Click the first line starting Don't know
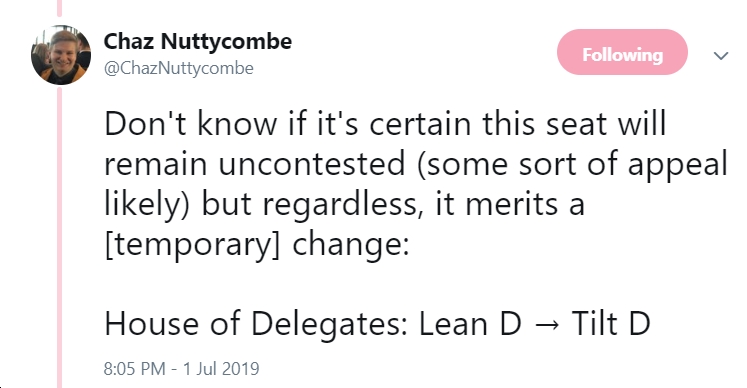 [x=385, y=124]
